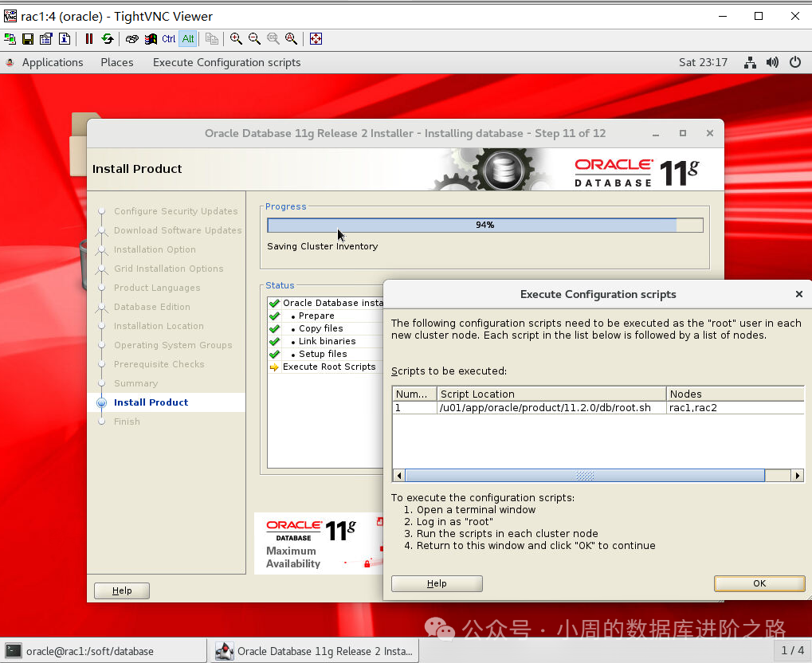This screenshot has width=812, height=663.
Task: Select the Operating System Groups step
Action: pyautogui.click(x=173, y=345)
